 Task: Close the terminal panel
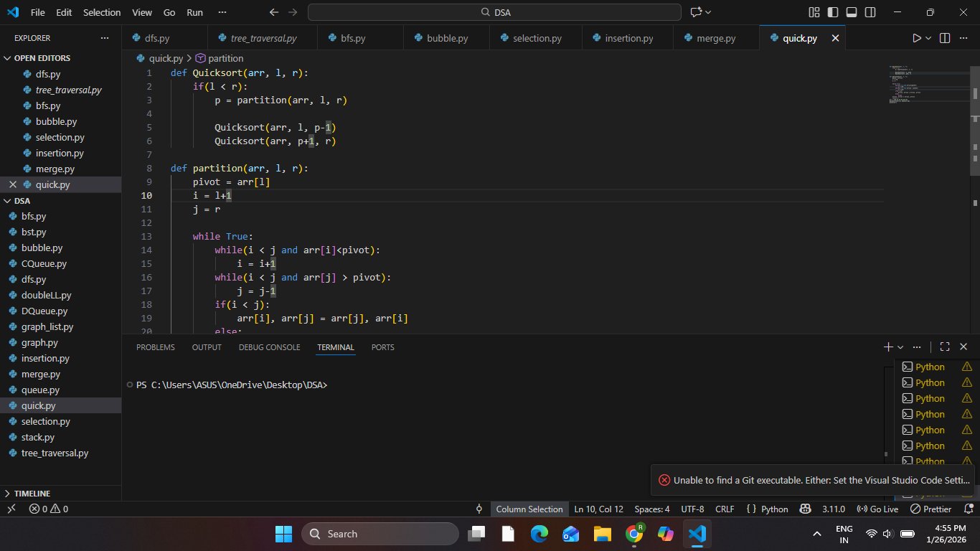[x=963, y=347]
